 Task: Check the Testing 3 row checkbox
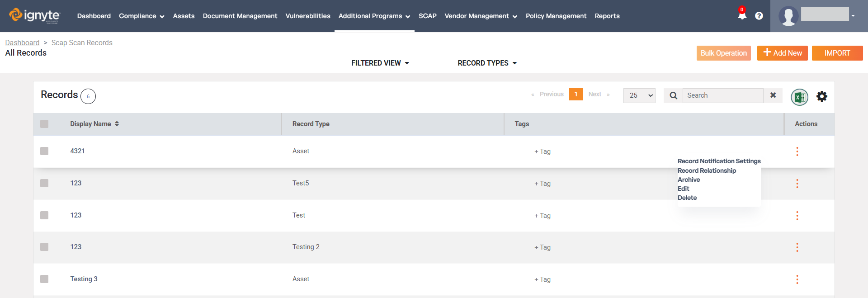[44, 279]
